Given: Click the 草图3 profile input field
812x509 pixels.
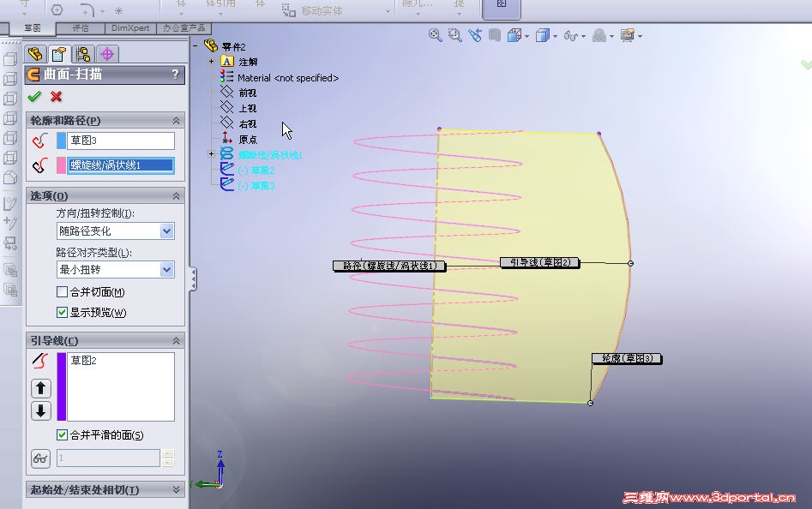Looking at the screenshot, I should (x=121, y=141).
